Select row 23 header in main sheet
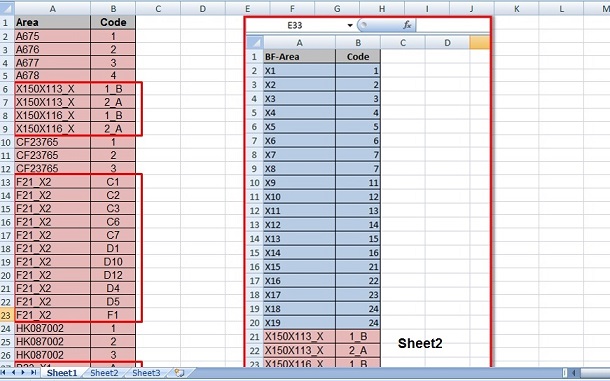 point(7,315)
